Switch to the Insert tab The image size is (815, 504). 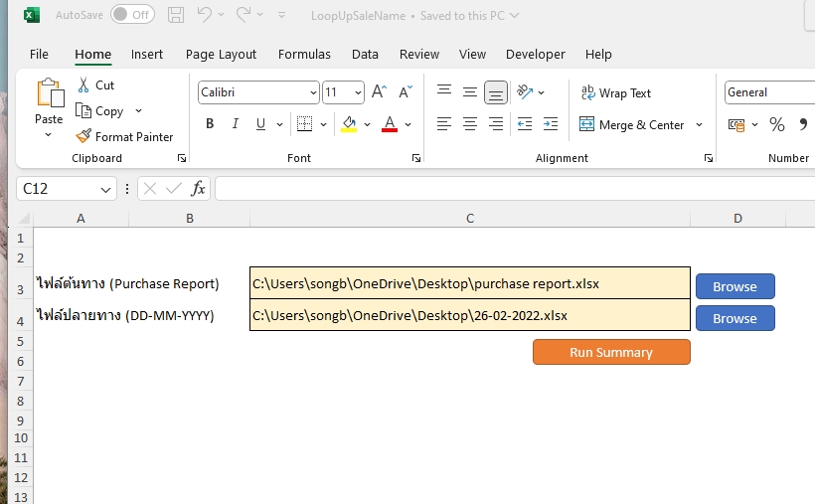pyautogui.click(x=146, y=54)
